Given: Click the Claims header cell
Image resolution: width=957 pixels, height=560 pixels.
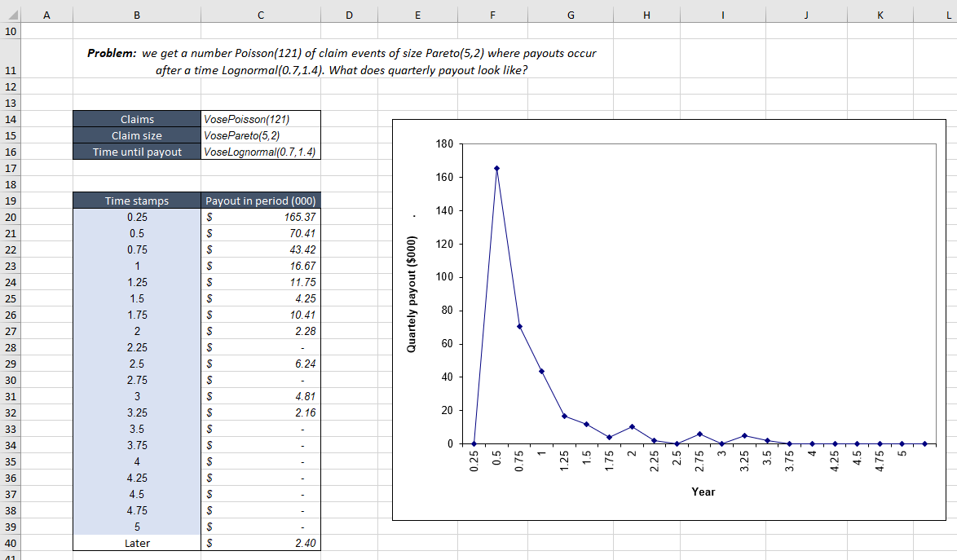Looking at the screenshot, I should tap(136, 119).
